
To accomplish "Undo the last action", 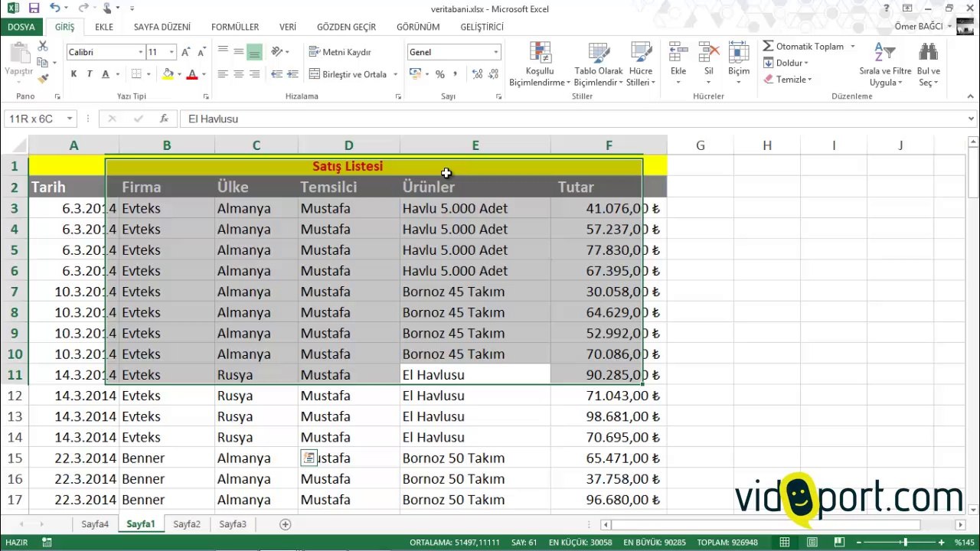I will 55,8.
